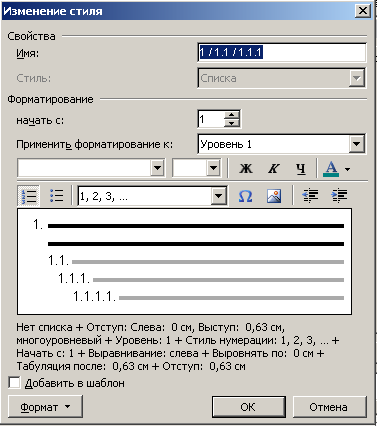Open font color dropdown arrow

coord(347,169)
